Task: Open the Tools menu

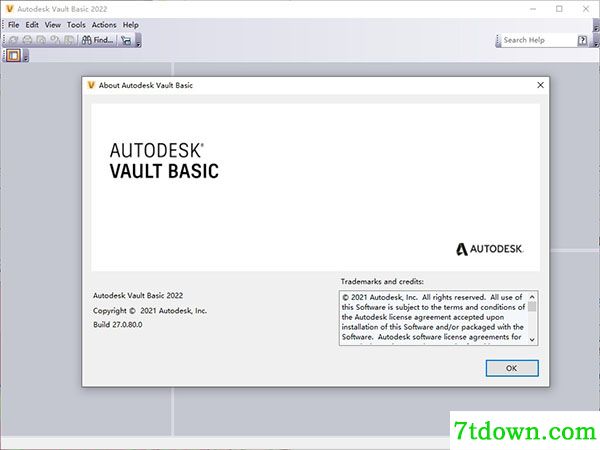Action: (76, 25)
